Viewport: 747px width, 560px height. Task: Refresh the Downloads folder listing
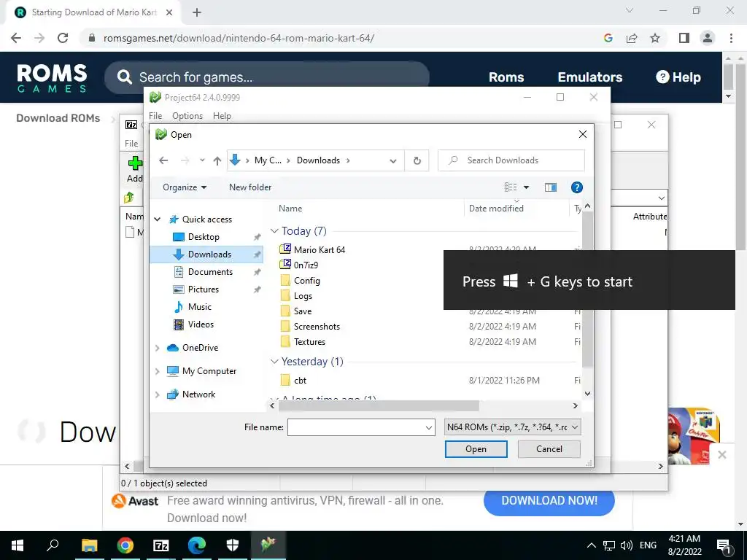[417, 160]
